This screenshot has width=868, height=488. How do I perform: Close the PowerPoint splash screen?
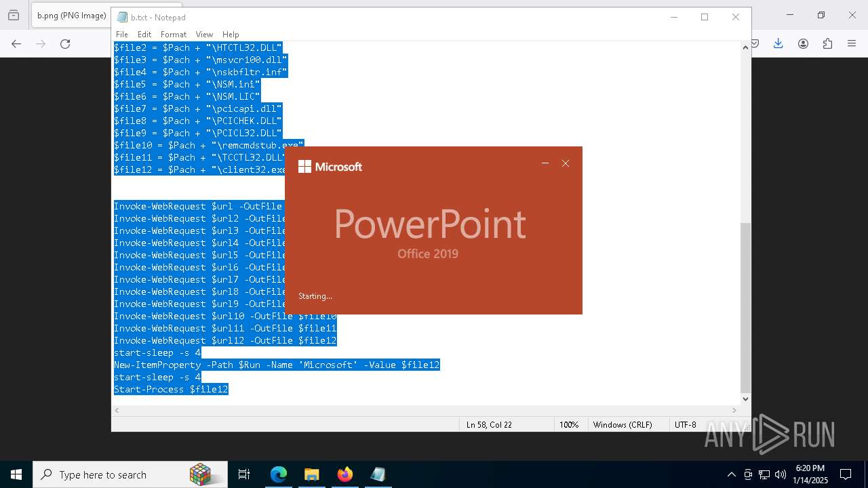click(566, 163)
